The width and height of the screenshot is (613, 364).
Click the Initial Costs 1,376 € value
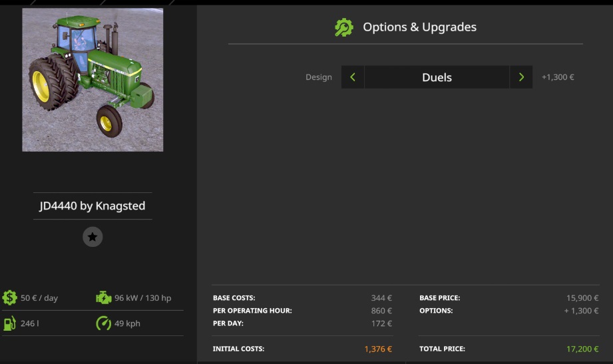click(x=378, y=349)
